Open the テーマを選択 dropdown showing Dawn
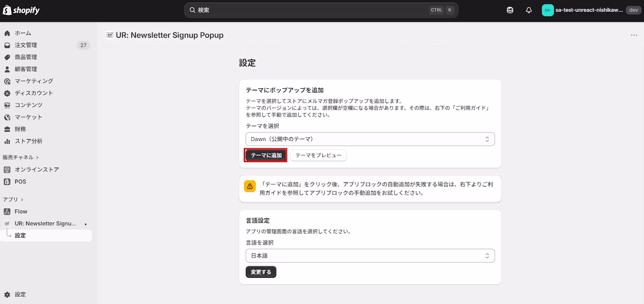This screenshot has height=304, width=644. tap(370, 139)
